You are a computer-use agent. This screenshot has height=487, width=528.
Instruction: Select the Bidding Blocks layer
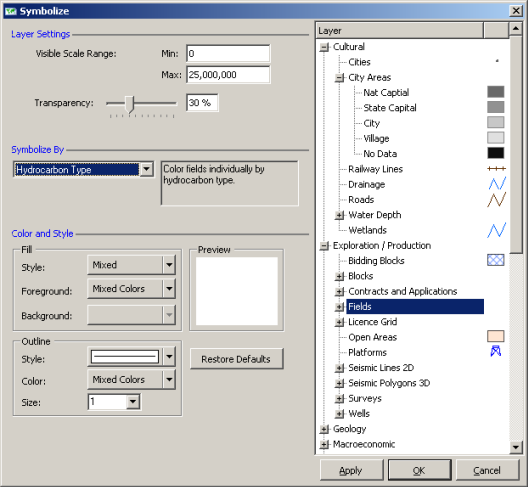[376, 261]
